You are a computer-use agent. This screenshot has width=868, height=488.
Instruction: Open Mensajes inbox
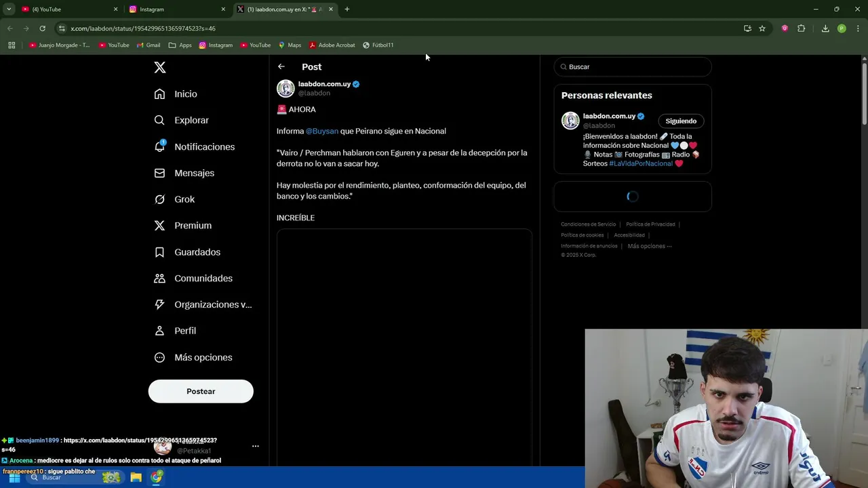(x=184, y=173)
